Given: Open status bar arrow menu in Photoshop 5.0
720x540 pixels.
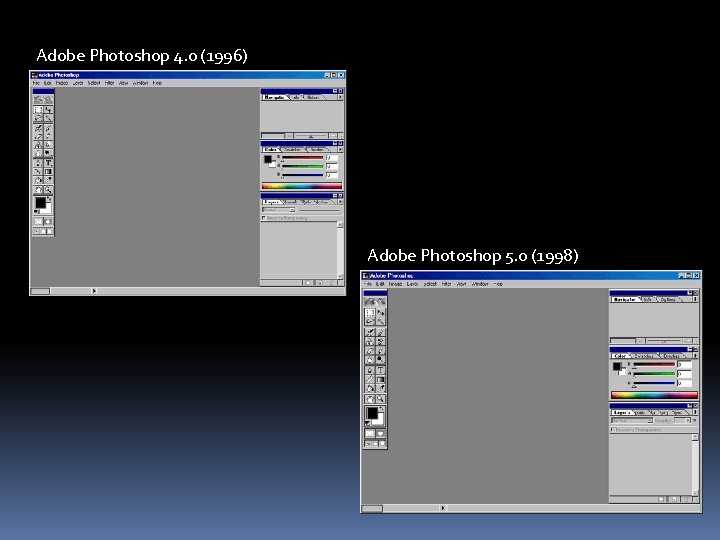Looking at the screenshot, I should coord(443,508).
